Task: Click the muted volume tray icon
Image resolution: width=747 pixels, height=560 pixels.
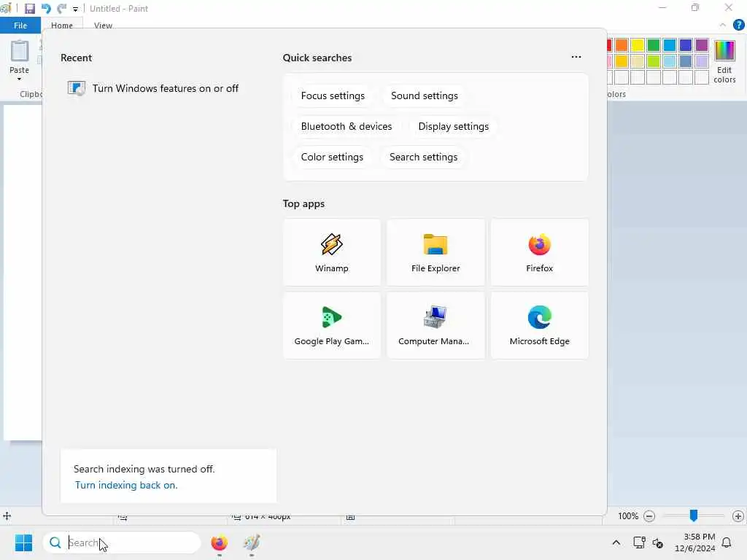Action: click(x=658, y=542)
